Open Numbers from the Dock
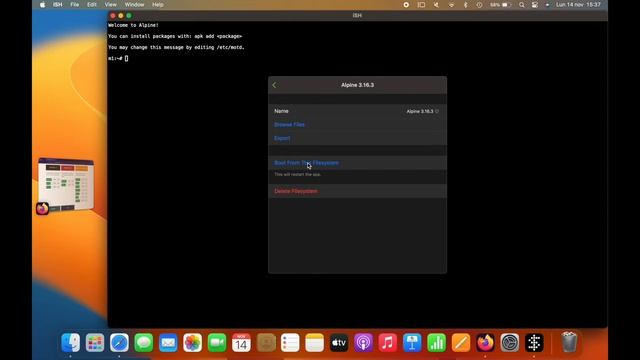The height and width of the screenshot is (360, 640). tap(436, 342)
